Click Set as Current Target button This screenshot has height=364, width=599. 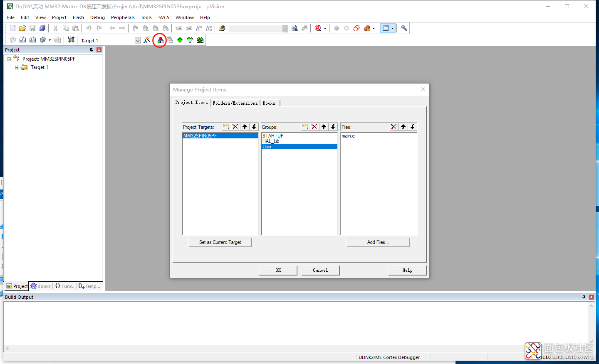220,242
